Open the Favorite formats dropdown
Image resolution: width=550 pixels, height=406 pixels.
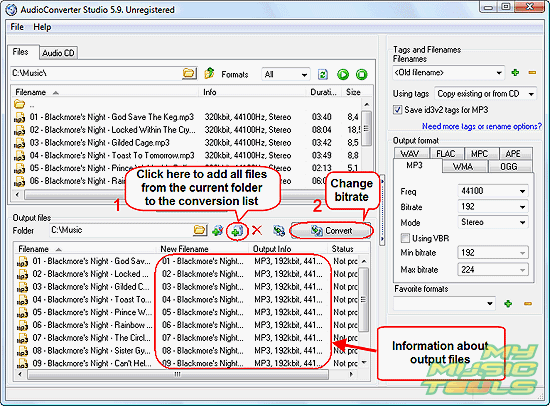[444, 304]
